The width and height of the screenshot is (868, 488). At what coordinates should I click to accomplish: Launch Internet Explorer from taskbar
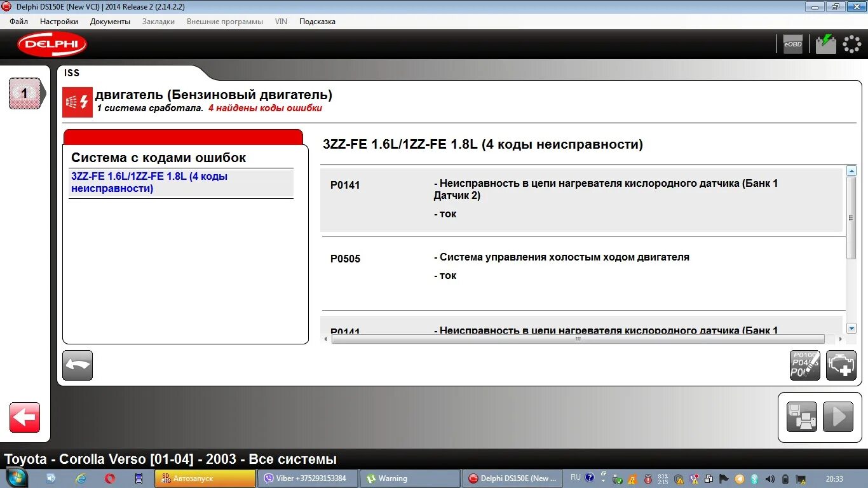pyautogui.click(x=81, y=478)
